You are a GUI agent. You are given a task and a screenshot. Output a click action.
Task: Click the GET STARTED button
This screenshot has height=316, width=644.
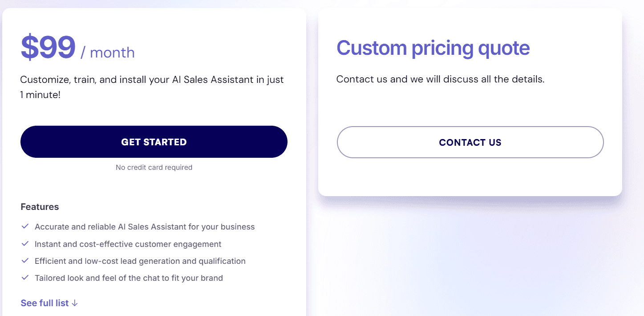(154, 142)
